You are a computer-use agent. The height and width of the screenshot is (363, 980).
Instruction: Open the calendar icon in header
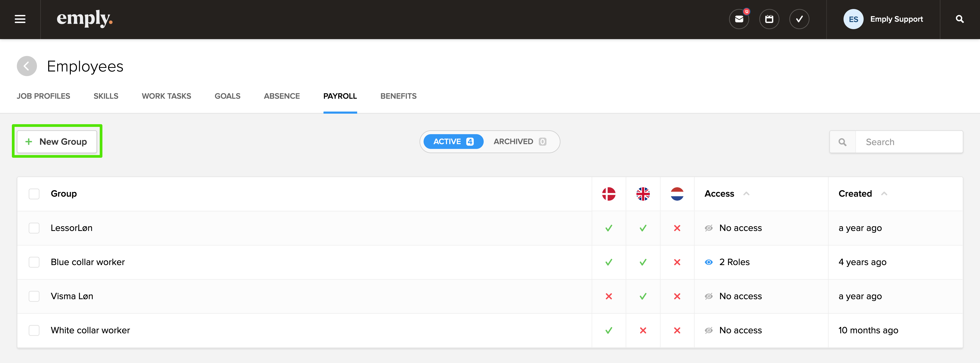[x=769, y=19]
